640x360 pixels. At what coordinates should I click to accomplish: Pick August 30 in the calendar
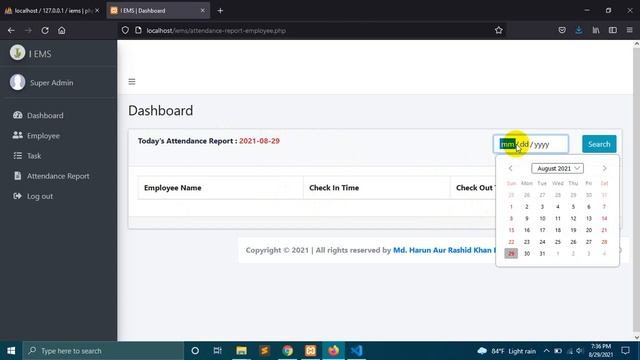(527, 253)
